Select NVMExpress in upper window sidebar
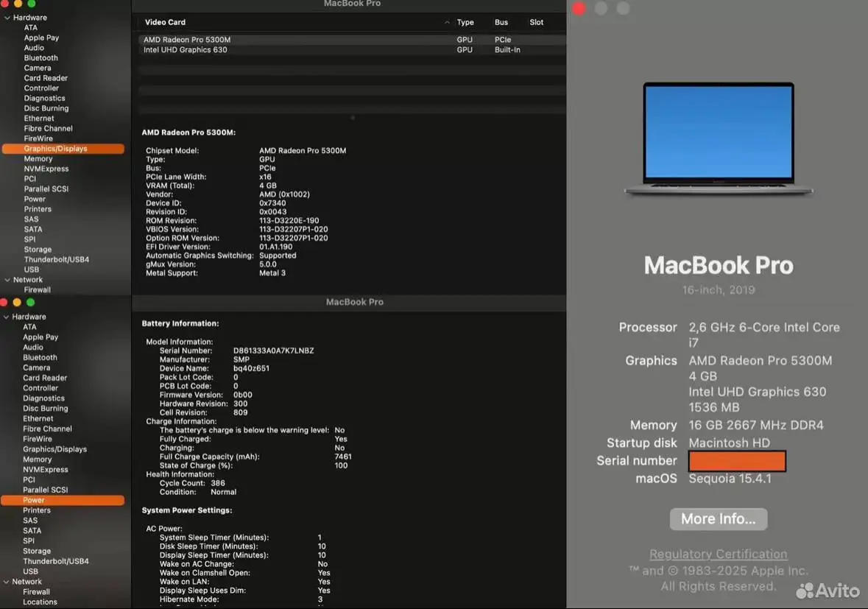The width and height of the screenshot is (868, 609). coord(46,169)
